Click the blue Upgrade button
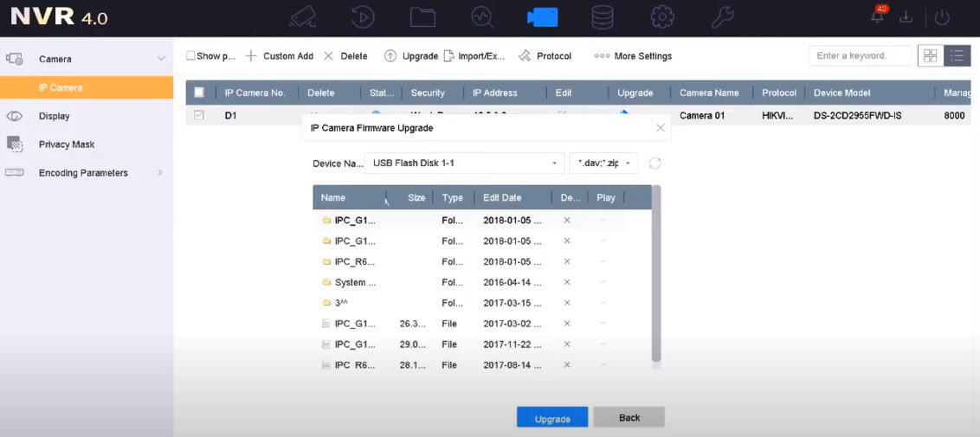Image resolution: width=980 pixels, height=437 pixels. (552, 418)
